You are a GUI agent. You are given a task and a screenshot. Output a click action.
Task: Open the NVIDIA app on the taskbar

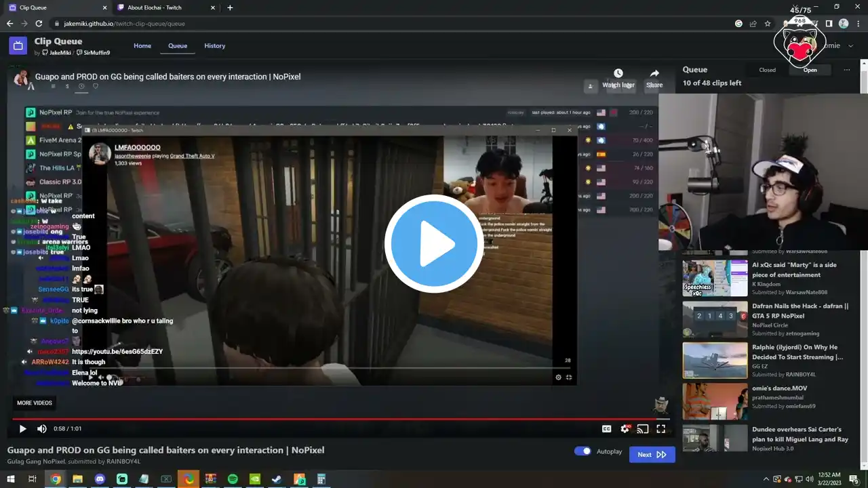click(x=255, y=479)
